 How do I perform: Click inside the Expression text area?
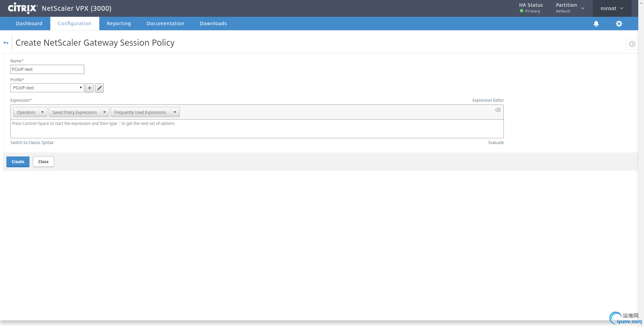pyautogui.click(x=257, y=129)
